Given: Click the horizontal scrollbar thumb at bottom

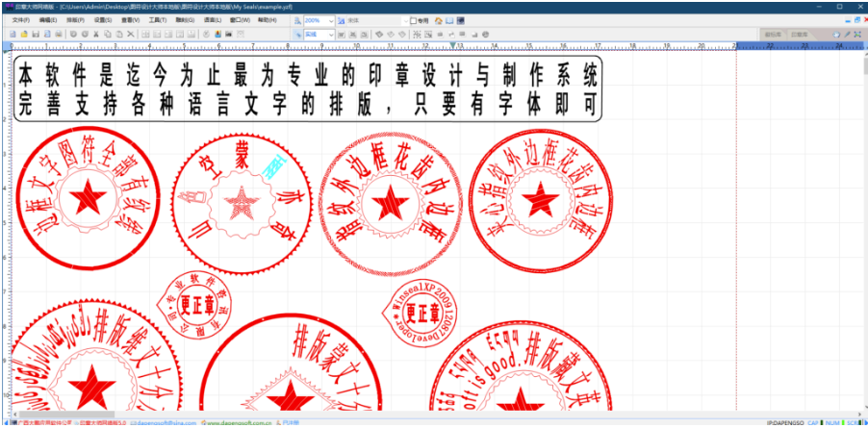Looking at the screenshot, I should click(65, 415).
